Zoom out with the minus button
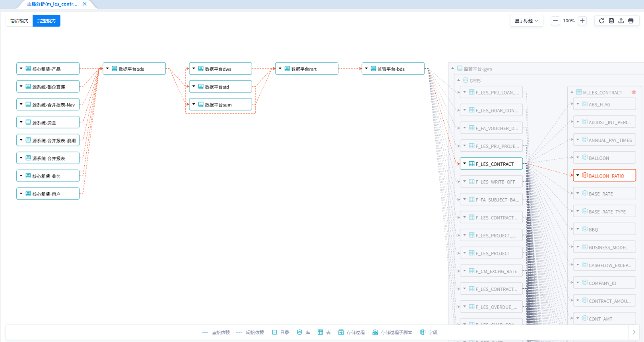 click(555, 21)
